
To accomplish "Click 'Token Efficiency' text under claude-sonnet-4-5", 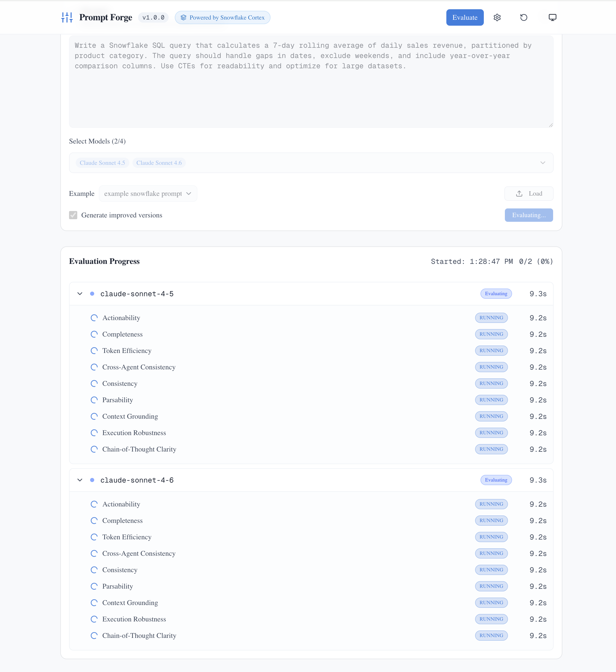I will (127, 351).
